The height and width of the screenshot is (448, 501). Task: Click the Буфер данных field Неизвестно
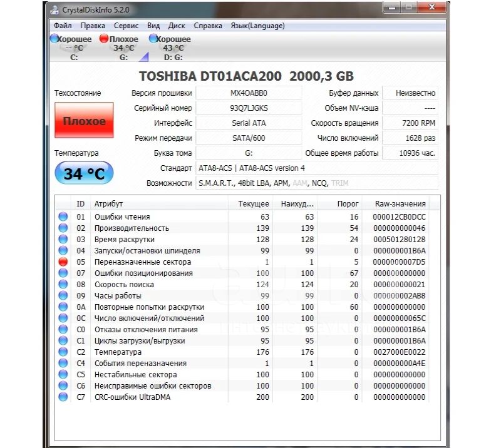click(410, 93)
